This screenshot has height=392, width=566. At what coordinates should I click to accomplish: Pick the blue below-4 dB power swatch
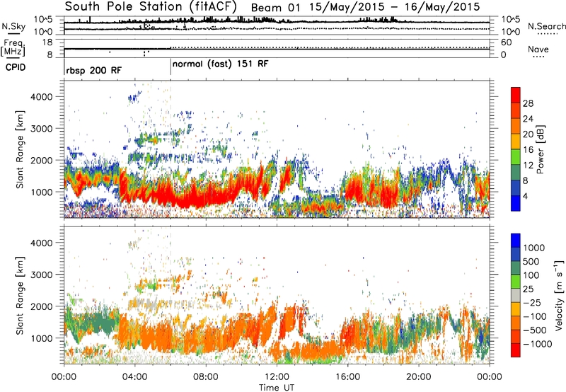516,203
